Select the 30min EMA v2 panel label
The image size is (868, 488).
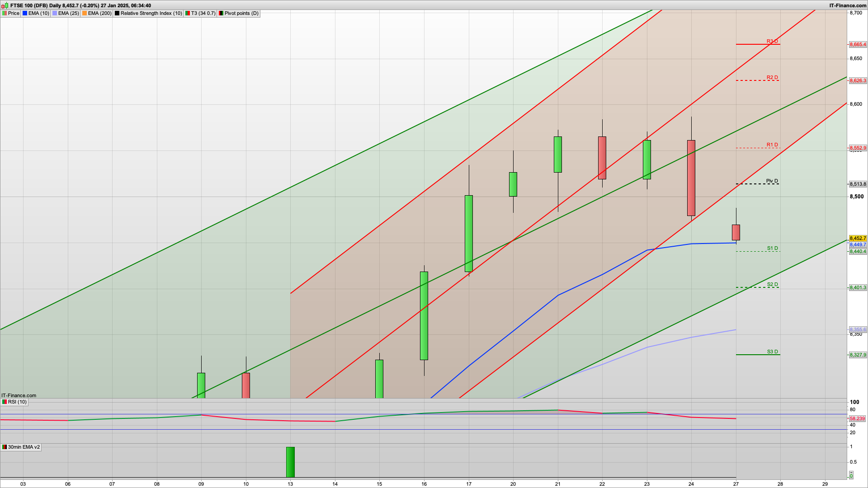pos(24,447)
